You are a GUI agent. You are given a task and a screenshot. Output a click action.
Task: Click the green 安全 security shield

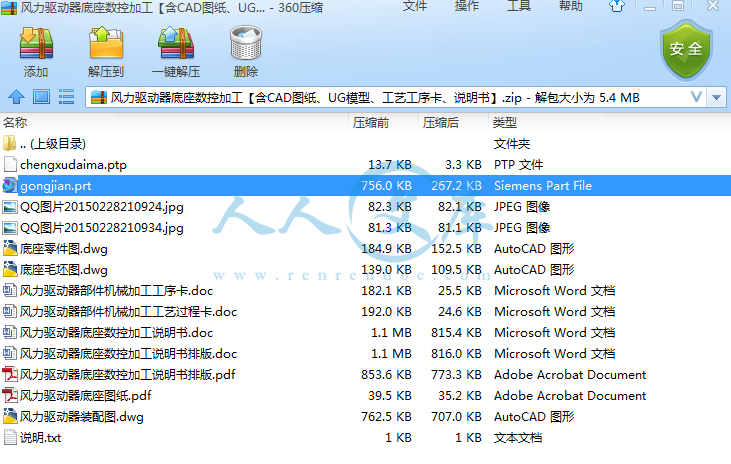point(686,49)
